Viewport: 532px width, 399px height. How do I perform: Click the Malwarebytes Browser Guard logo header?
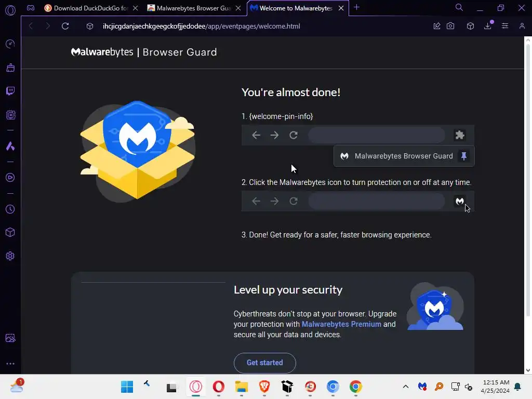(144, 52)
